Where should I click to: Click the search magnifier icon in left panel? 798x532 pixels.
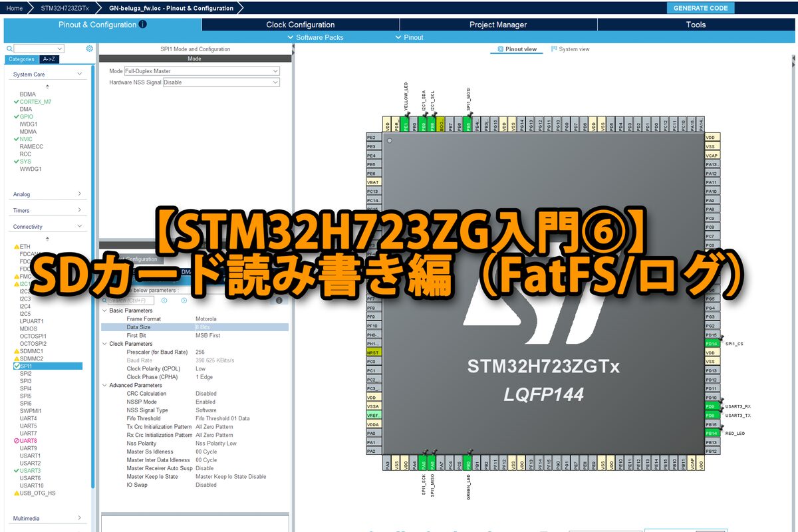pos(9,49)
